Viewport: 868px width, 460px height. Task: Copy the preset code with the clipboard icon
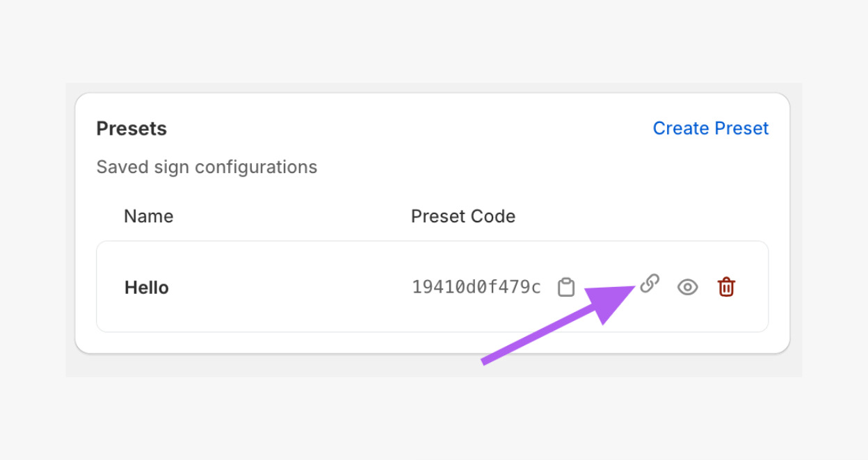pyautogui.click(x=566, y=287)
